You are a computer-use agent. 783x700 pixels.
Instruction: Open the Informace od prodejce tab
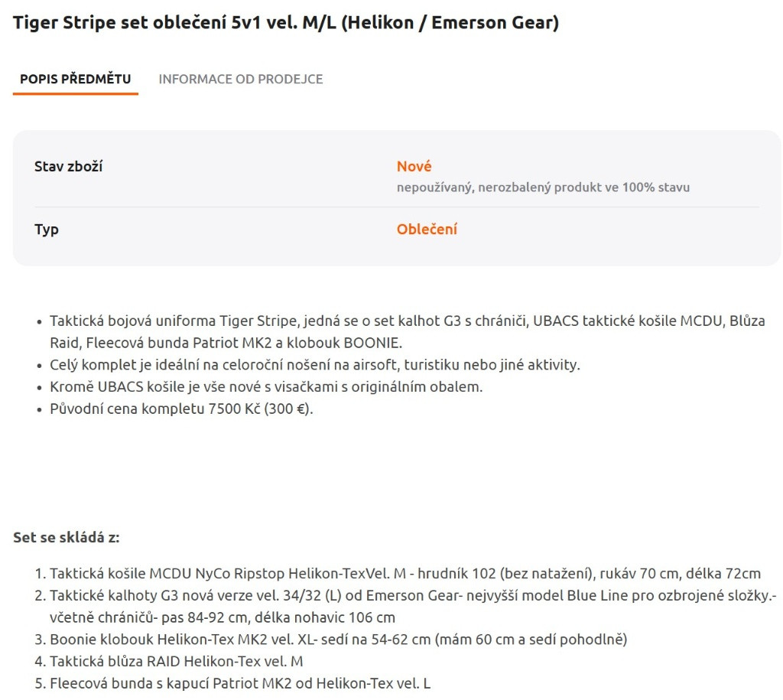[240, 79]
